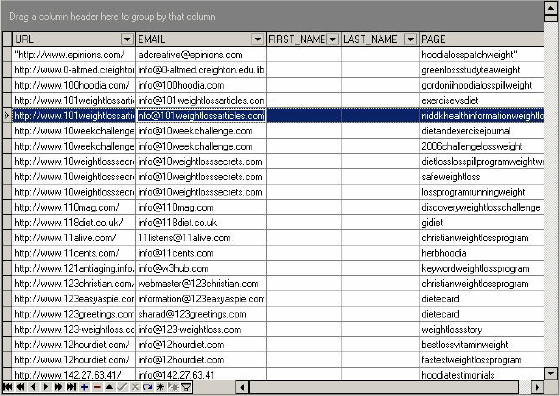Jump to the last record in navigator

(x=71, y=387)
